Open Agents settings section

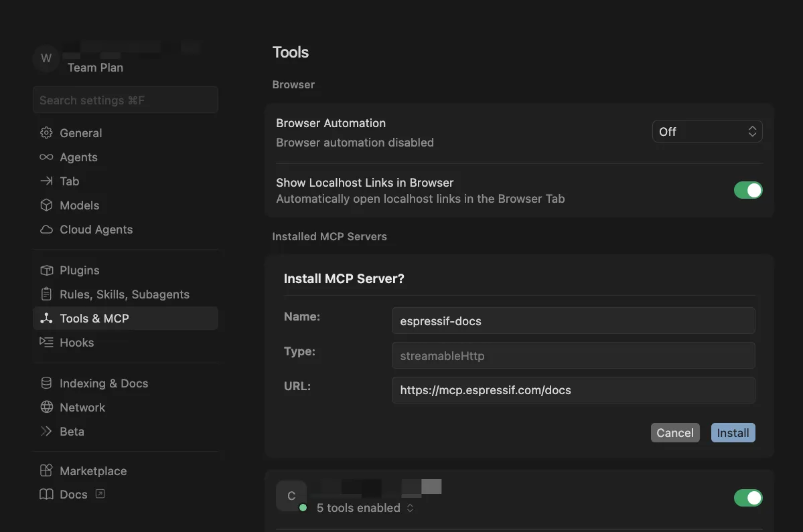(x=125, y=157)
